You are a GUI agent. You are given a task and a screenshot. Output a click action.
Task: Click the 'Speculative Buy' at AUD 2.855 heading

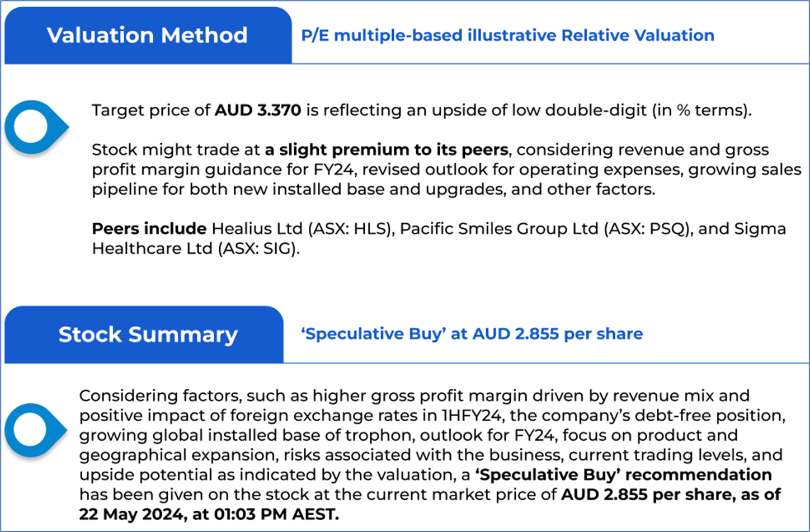(472, 334)
